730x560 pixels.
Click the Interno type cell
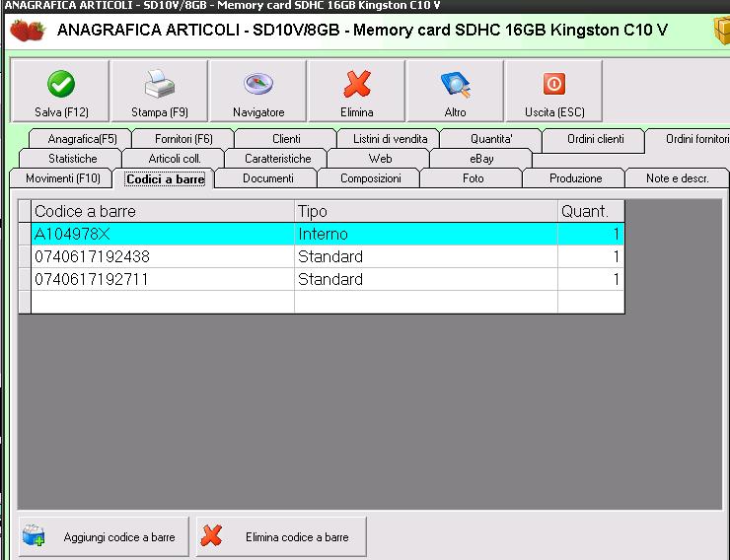(x=426, y=234)
